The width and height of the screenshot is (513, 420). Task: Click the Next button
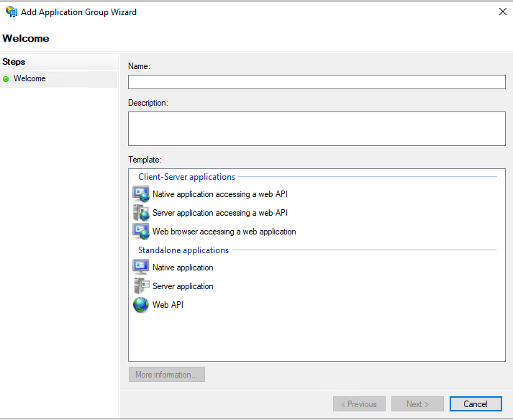[x=417, y=404]
